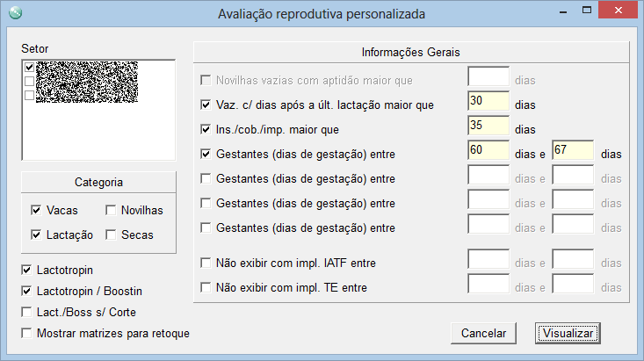Enable Não exibir com impl. IATF entre
Image resolution: width=644 pixels, height=361 pixels.
point(206,263)
